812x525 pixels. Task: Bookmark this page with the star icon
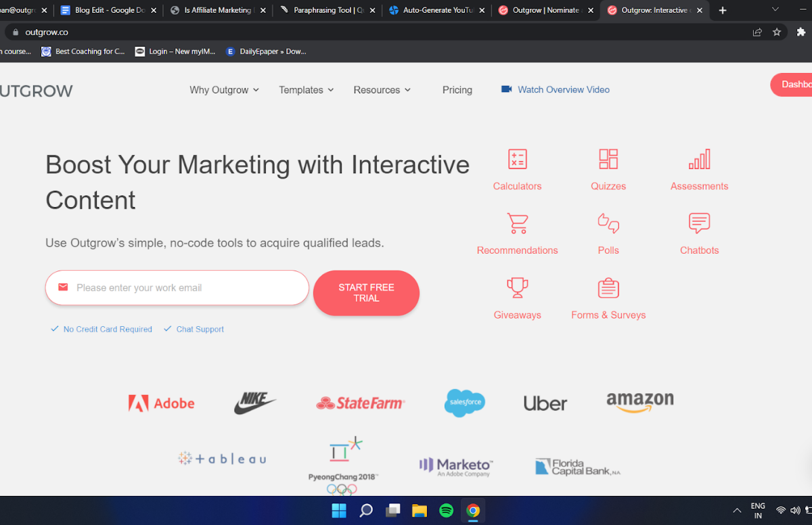pyautogui.click(x=777, y=32)
